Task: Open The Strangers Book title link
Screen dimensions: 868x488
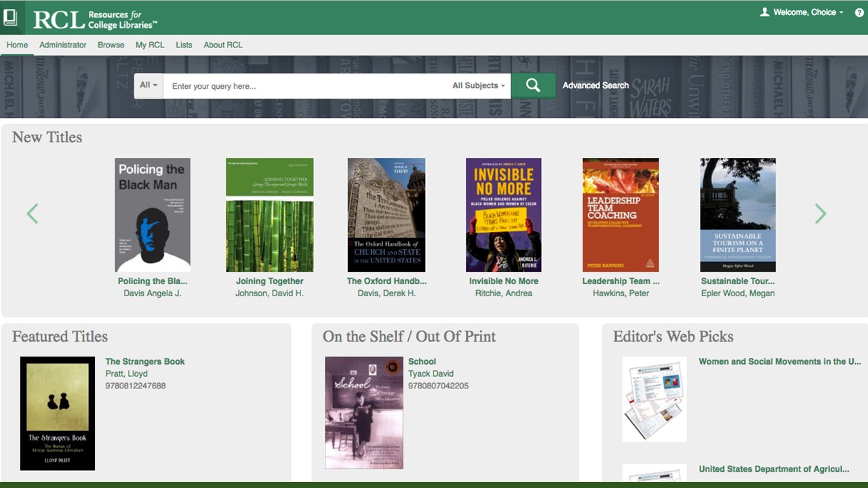Action: click(x=145, y=361)
